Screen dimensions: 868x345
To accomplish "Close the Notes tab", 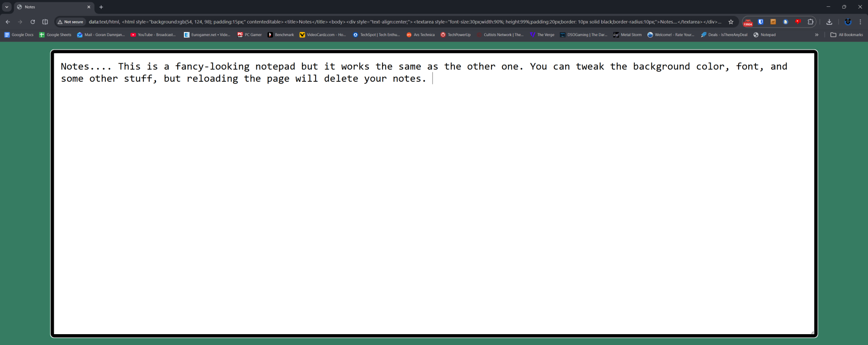I will coord(89,7).
